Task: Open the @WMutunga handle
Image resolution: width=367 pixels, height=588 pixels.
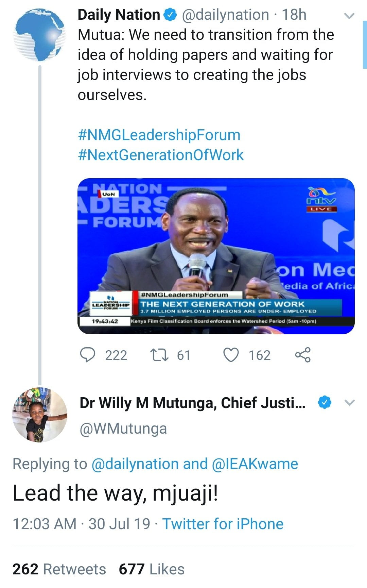Action: 123,429
